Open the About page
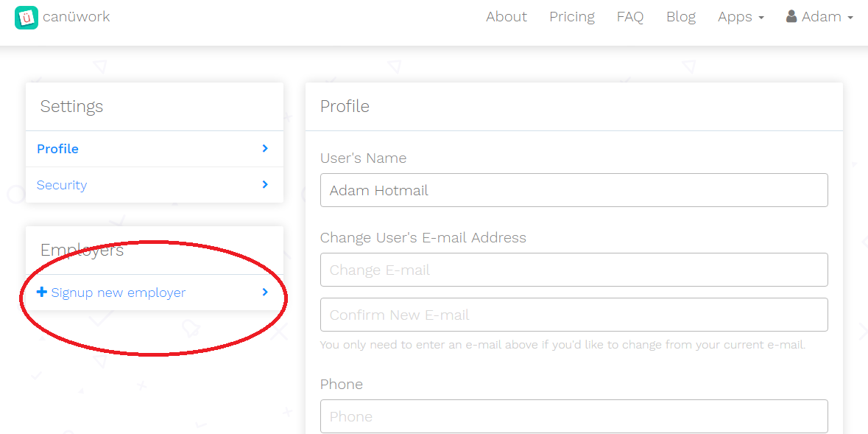868x434 pixels. [507, 17]
